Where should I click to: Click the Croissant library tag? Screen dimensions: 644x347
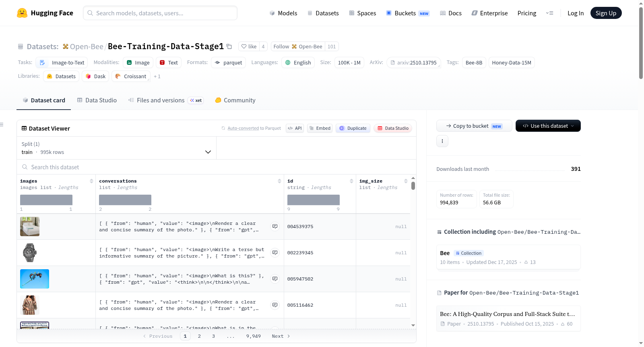tap(131, 76)
